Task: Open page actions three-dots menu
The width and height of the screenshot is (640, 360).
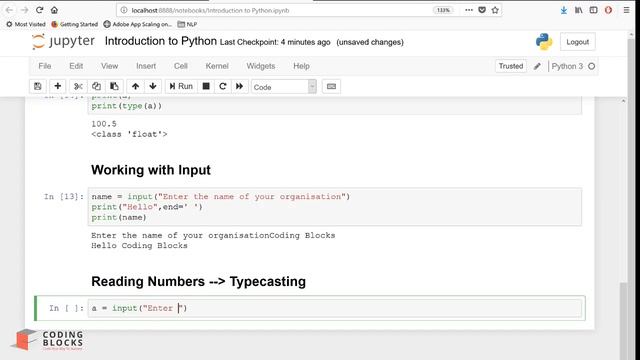Action: (x=469, y=10)
